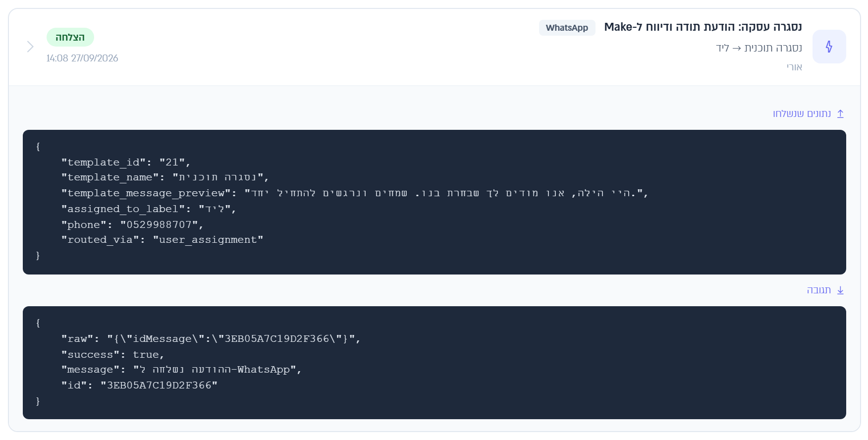Click the "id": "3EB05A7C19D2F366" line
868x440 pixels.
click(x=139, y=385)
